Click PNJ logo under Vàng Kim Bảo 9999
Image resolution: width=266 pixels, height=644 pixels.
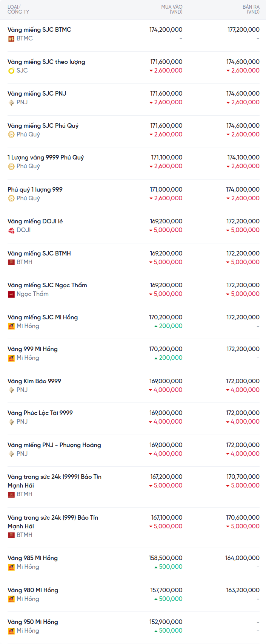[x=11, y=390]
